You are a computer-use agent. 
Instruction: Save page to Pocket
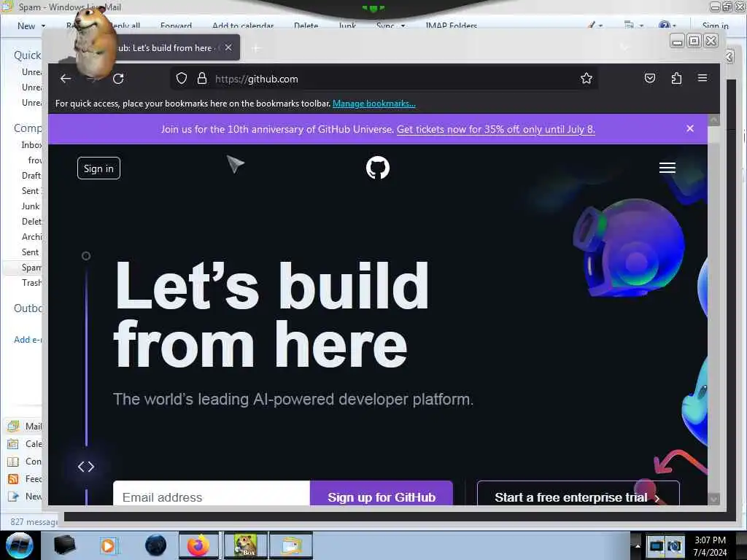pos(650,78)
